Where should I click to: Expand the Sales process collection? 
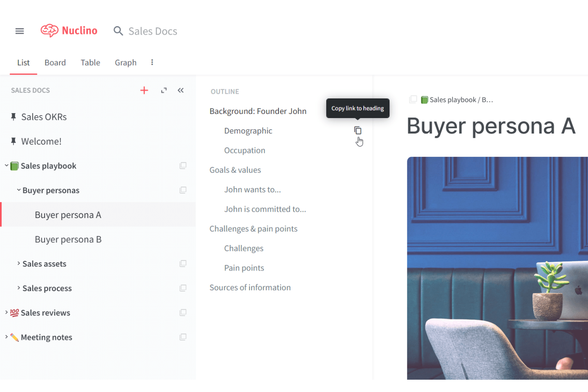pyautogui.click(x=19, y=288)
